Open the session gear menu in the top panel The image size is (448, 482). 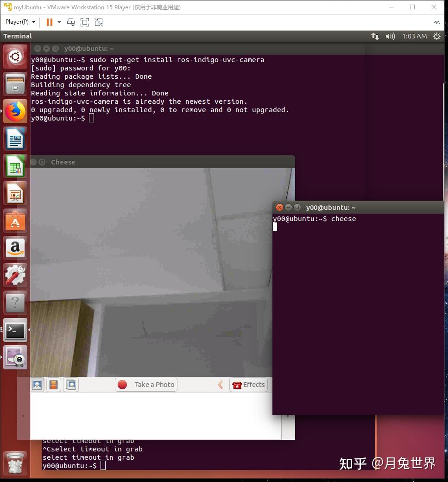[436, 36]
